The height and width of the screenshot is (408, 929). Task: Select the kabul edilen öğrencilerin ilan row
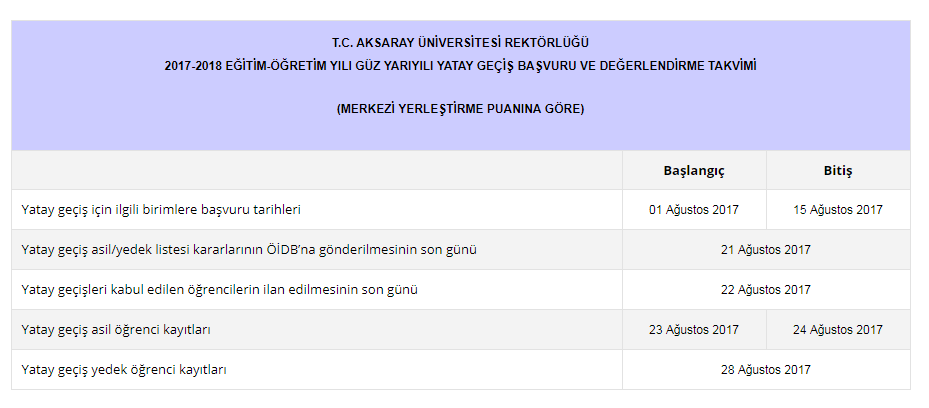click(219, 290)
